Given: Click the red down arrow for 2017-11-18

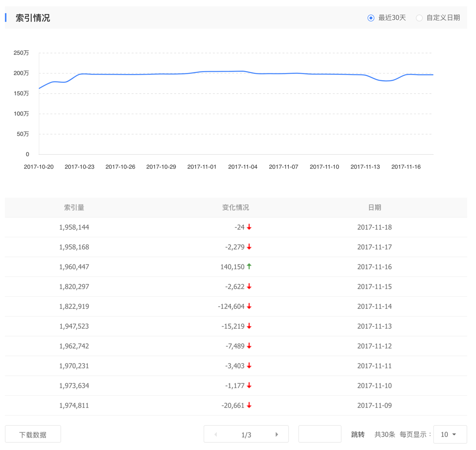Looking at the screenshot, I should [249, 227].
